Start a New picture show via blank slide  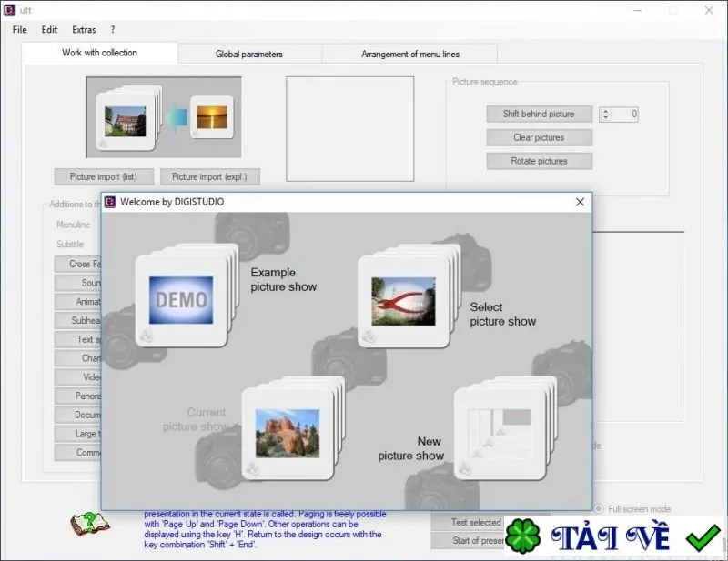tap(505, 428)
